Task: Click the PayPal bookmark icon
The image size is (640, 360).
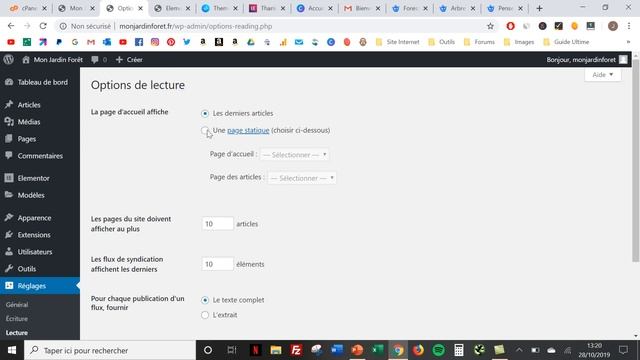Action: click(x=59, y=42)
